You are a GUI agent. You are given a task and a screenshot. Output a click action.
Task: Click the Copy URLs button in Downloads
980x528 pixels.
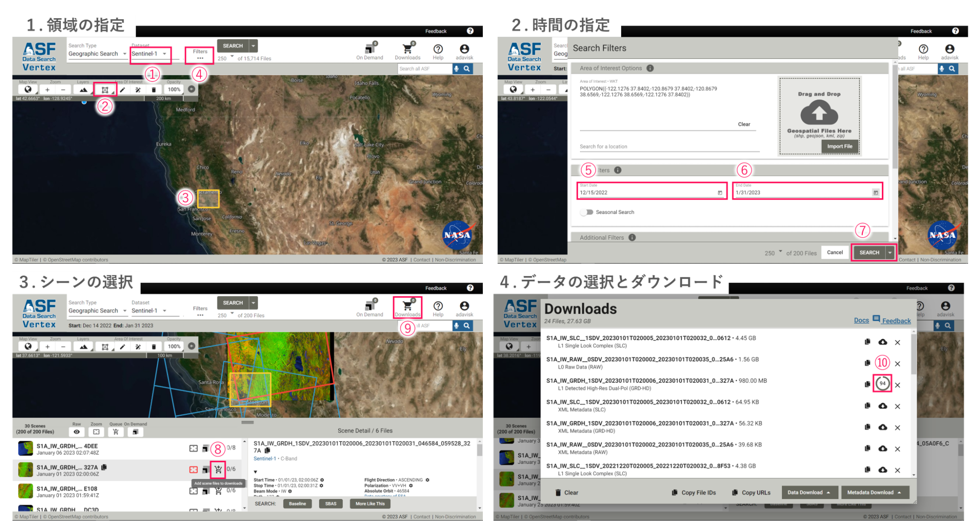[751, 493]
